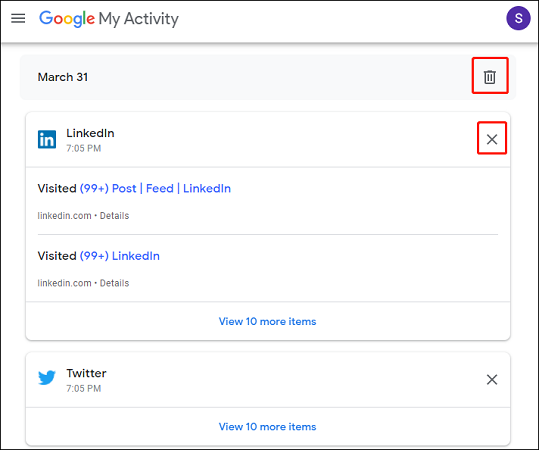The height and width of the screenshot is (450, 539).
Task: Open the (99+) LinkedIn visited link
Action: click(x=120, y=256)
